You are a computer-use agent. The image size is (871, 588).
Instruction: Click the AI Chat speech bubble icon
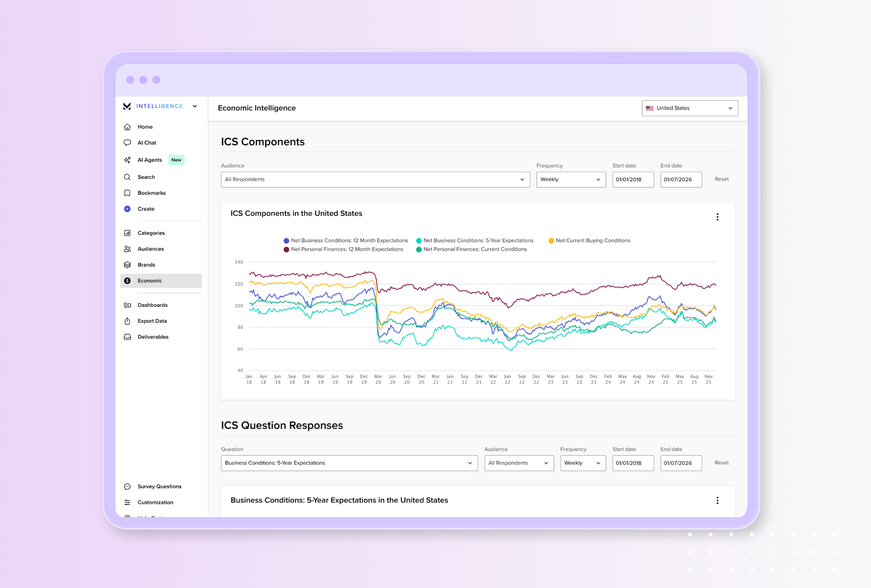coord(127,143)
